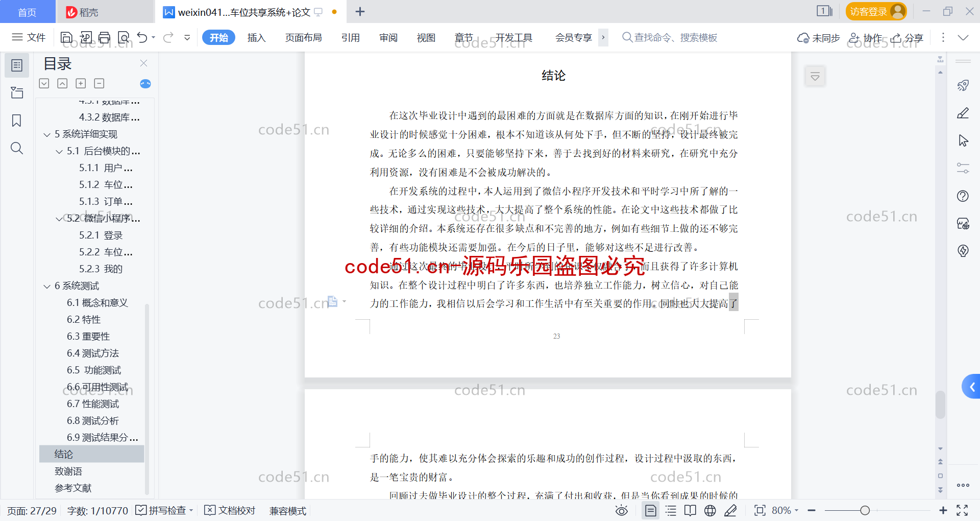Open a new tab with plus button
Screen dimensions: 980x521
pyautogui.click(x=360, y=11)
